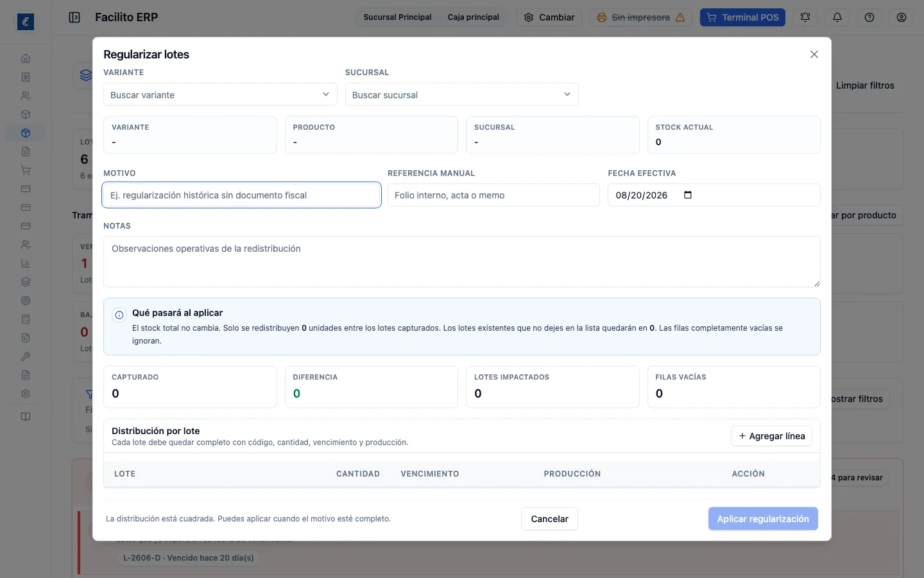The height and width of the screenshot is (578, 924).
Task: Click the Cambiar button in the top bar
Action: pos(549,17)
